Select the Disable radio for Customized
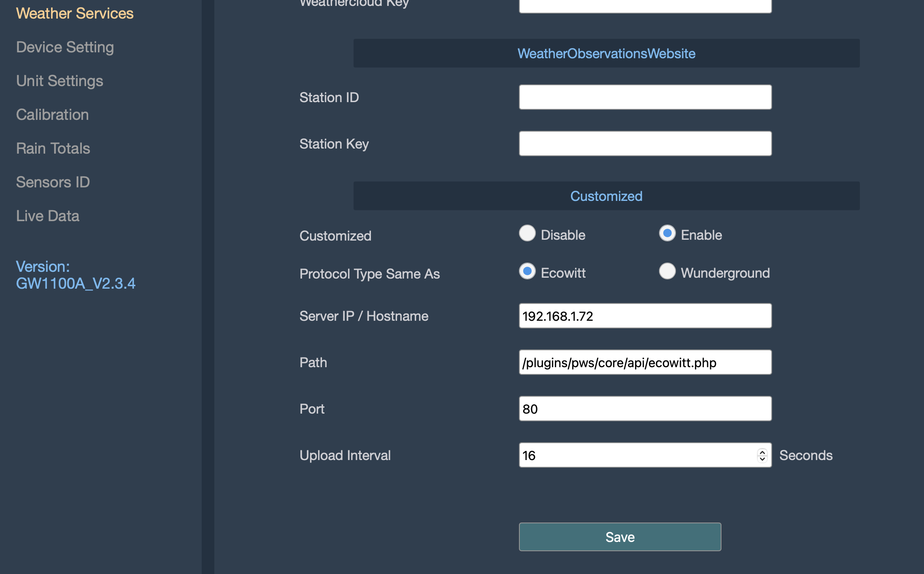The width and height of the screenshot is (924, 574). coord(527,233)
